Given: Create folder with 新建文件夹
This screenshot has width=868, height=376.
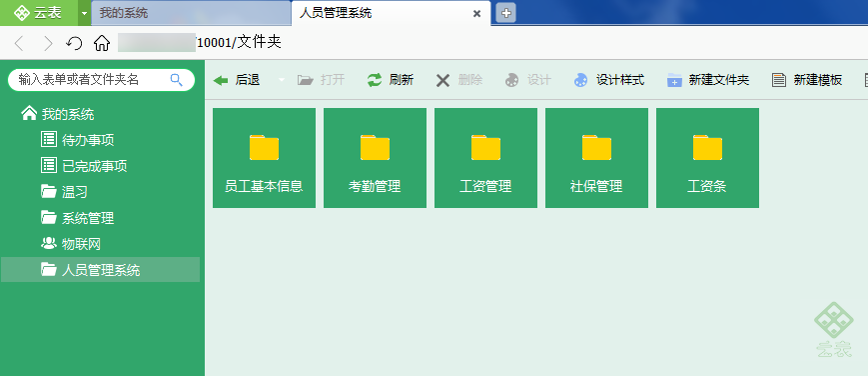Looking at the screenshot, I should tap(708, 80).
